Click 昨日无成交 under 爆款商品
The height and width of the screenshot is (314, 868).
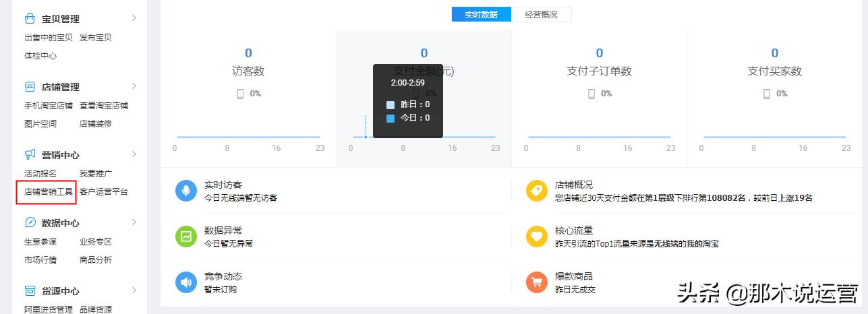pyautogui.click(x=575, y=290)
